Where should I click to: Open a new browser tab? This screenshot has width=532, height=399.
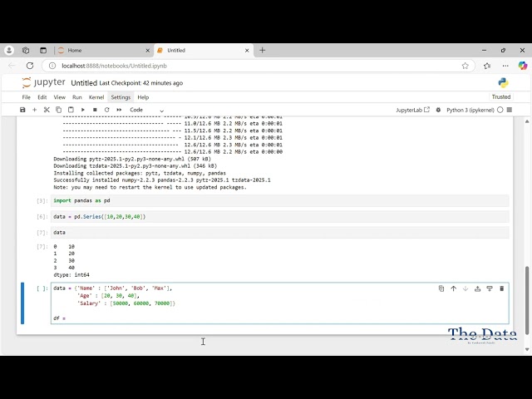coord(263,50)
